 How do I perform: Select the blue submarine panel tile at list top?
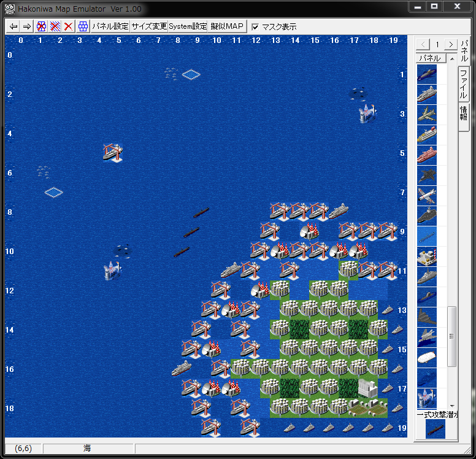click(427, 74)
